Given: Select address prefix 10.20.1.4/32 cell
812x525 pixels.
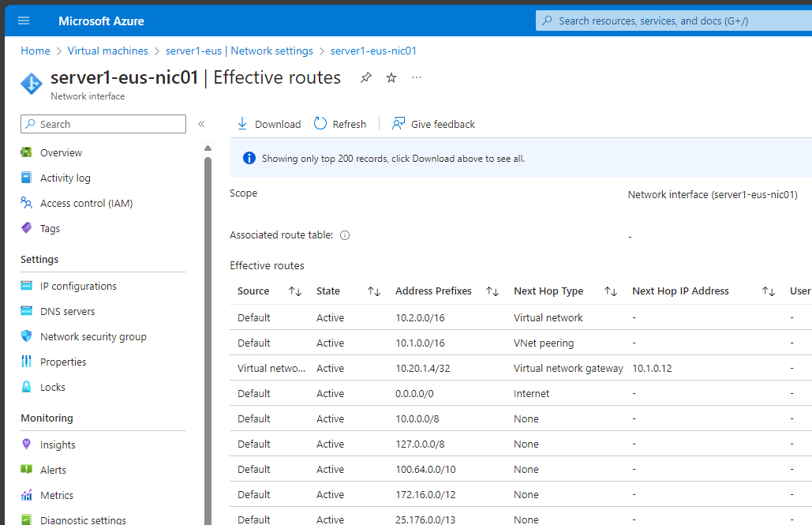Looking at the screenshot, I should [x=423, y=369].
